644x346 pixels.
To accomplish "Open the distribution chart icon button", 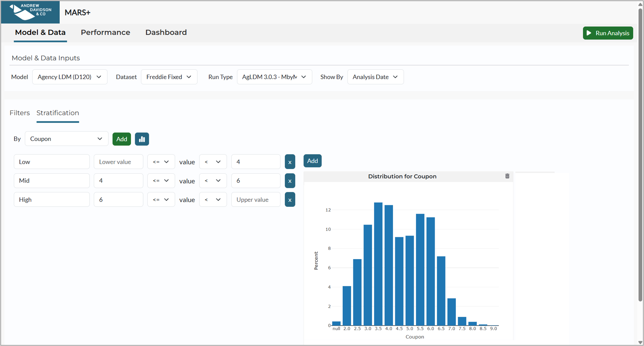I will (x=142, y=139).
